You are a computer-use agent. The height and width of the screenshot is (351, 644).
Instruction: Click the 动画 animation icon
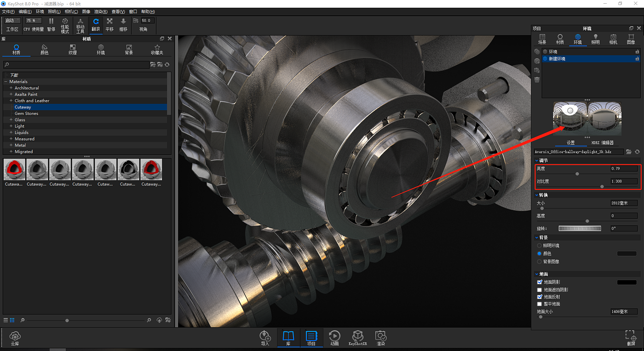334,338
